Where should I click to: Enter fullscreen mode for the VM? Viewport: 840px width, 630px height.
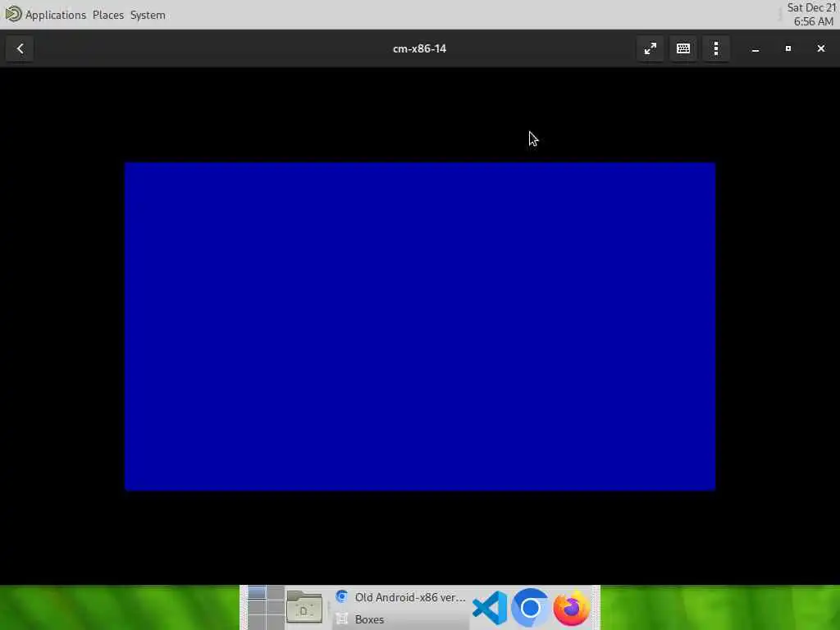pyautogui.click(x=650, y=48)
